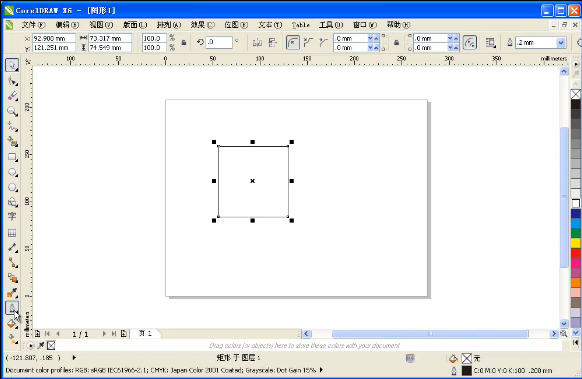Expand the cursor coordinates status arrow
The width and height of the screenshot is (582, 379).
[74, 358]
